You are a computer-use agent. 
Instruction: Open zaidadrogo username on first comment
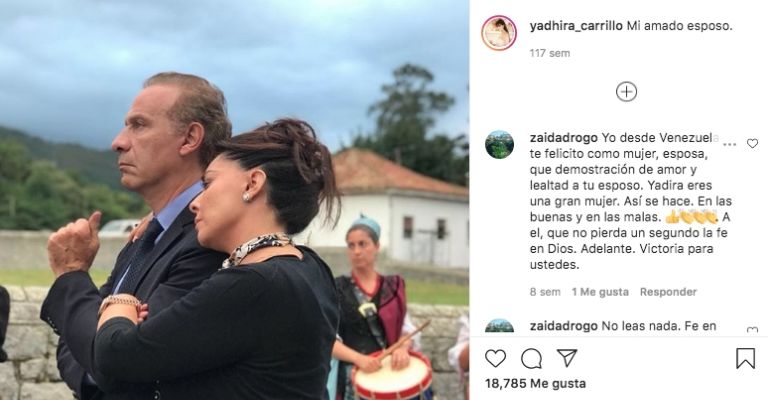tap(563, 138)
